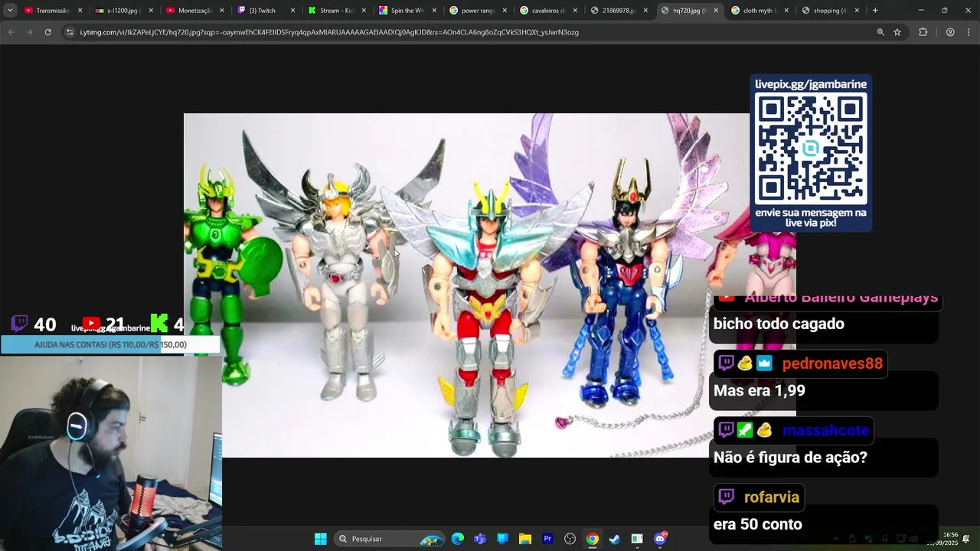Viewport: 980px width, 551px height.
Task: Open the s-l1200.jpg browser tab
Action: click(122, 11)
